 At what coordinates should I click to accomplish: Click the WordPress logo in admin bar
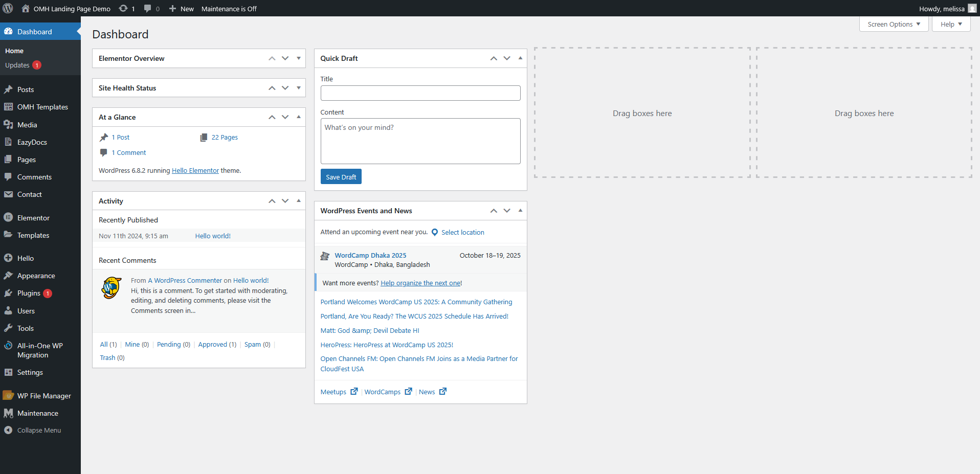click(8, 8)
